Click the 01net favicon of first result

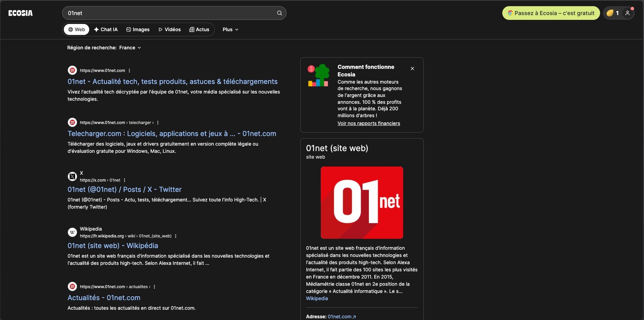pyautogui.click(x=72, y=71)
